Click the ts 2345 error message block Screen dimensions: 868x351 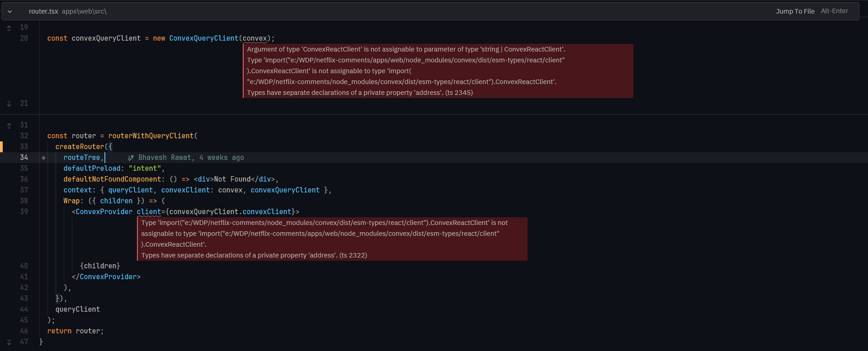[x=438, y=71]
